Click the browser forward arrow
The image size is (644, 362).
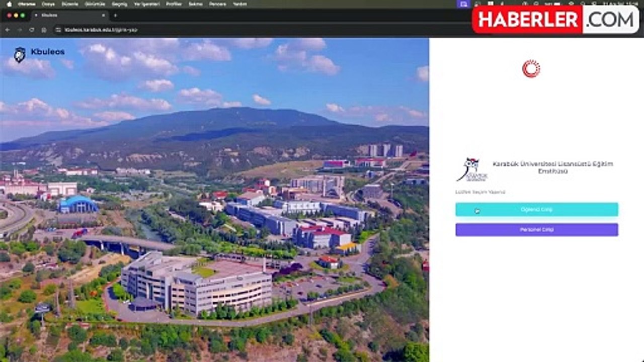(19, 30)
